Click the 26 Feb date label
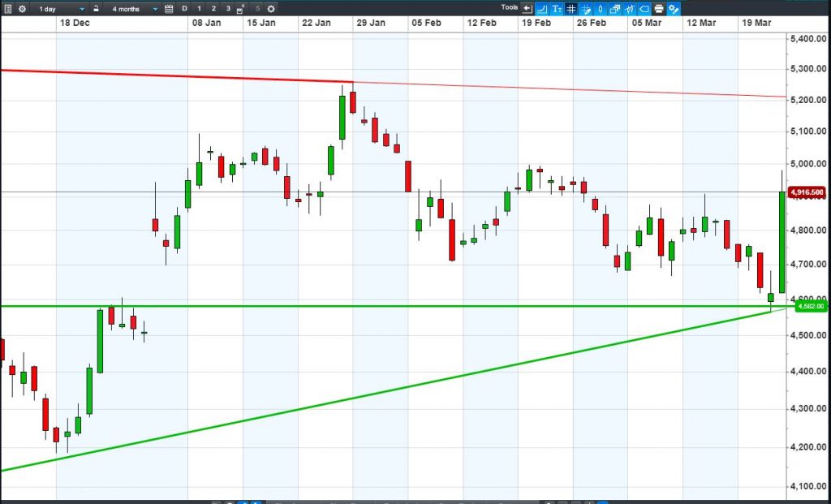Viewport: 831px width, 504px height. pos(591,24)
